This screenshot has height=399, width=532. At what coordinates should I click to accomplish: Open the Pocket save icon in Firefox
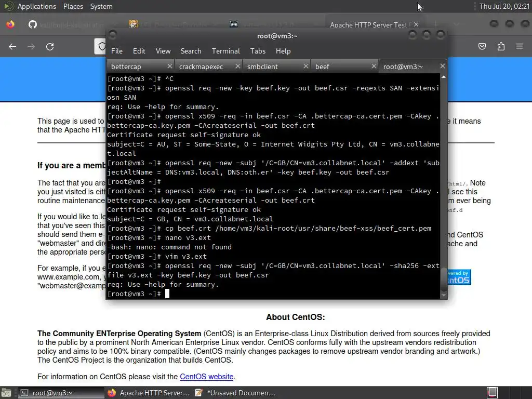tap(482, 46)
